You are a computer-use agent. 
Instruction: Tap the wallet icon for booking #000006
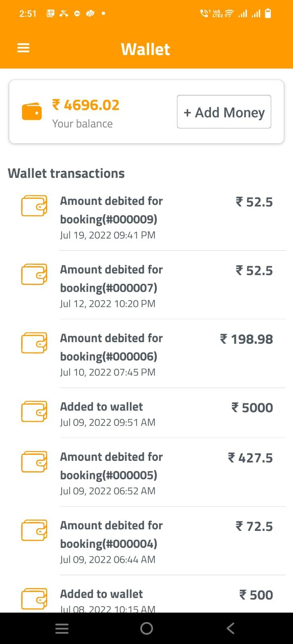(x=34, y=343)
